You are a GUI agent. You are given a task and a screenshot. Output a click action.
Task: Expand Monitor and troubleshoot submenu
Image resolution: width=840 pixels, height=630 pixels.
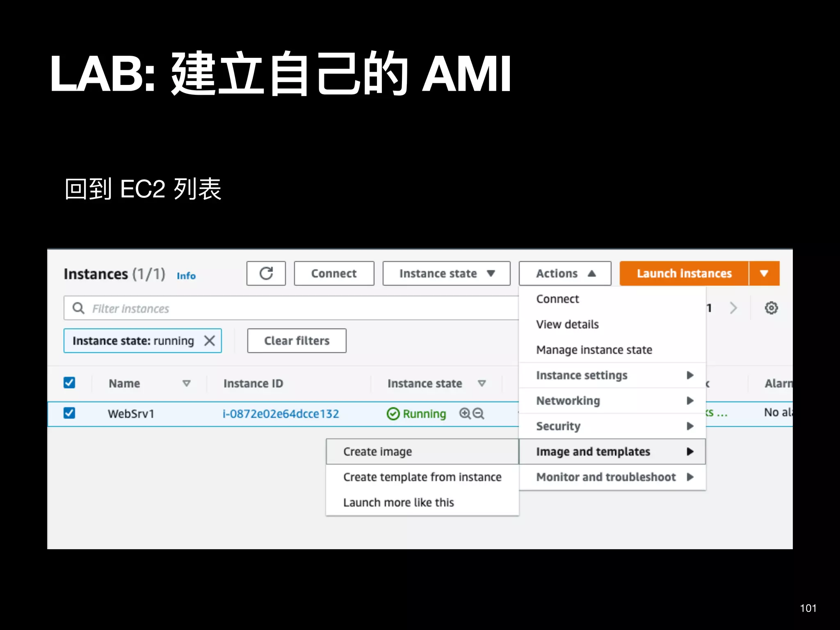pos(612,477)
